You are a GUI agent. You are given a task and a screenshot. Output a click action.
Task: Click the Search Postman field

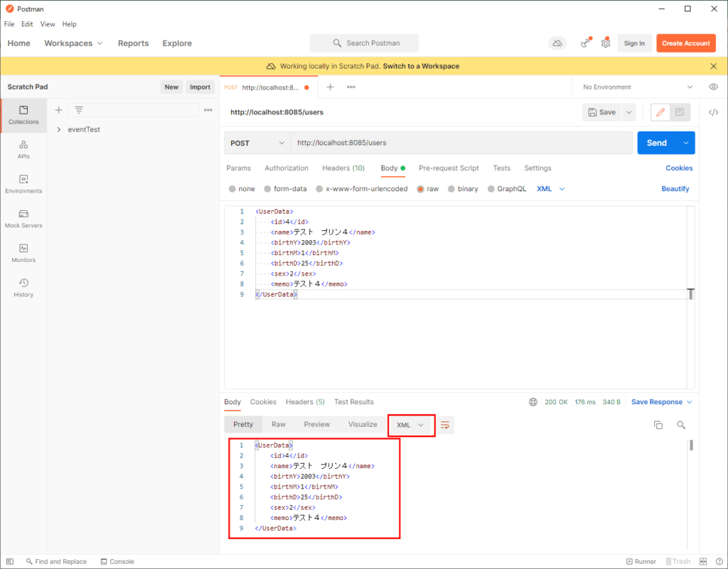click(x=364, y=43)
